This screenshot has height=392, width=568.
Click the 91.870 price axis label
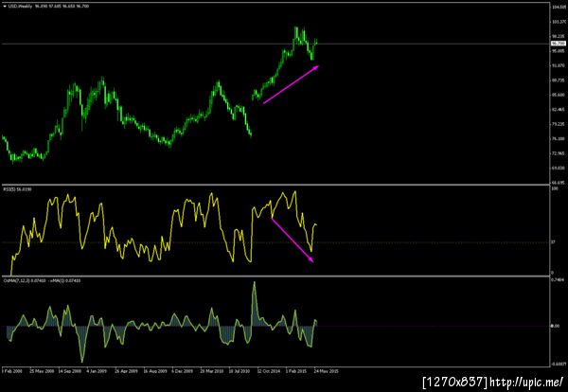(x=559, y=66)
